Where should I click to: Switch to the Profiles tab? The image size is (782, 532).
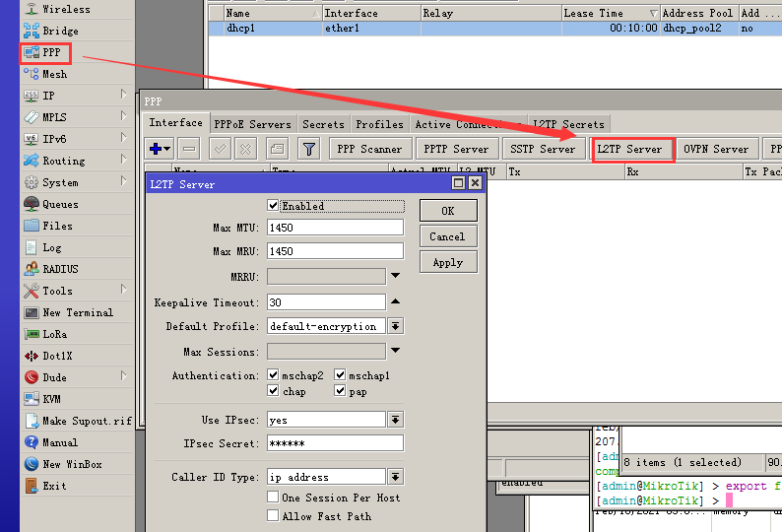(379, 124)
